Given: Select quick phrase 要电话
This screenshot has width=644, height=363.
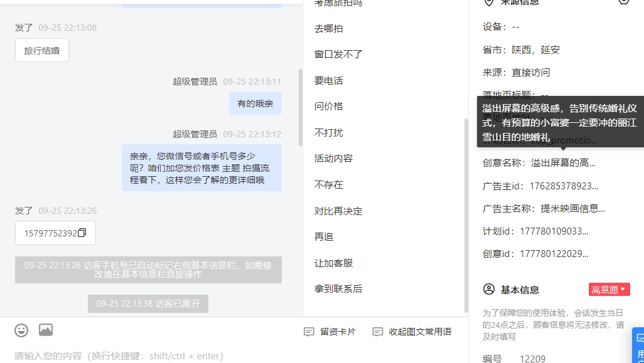Looking at the screenshot, I should [328, 80].
